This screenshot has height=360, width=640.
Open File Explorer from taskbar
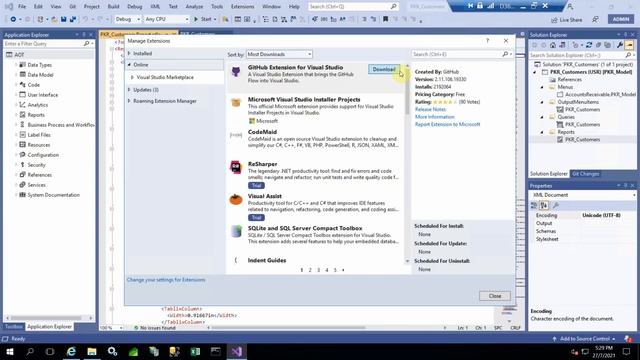click(92, 351)
